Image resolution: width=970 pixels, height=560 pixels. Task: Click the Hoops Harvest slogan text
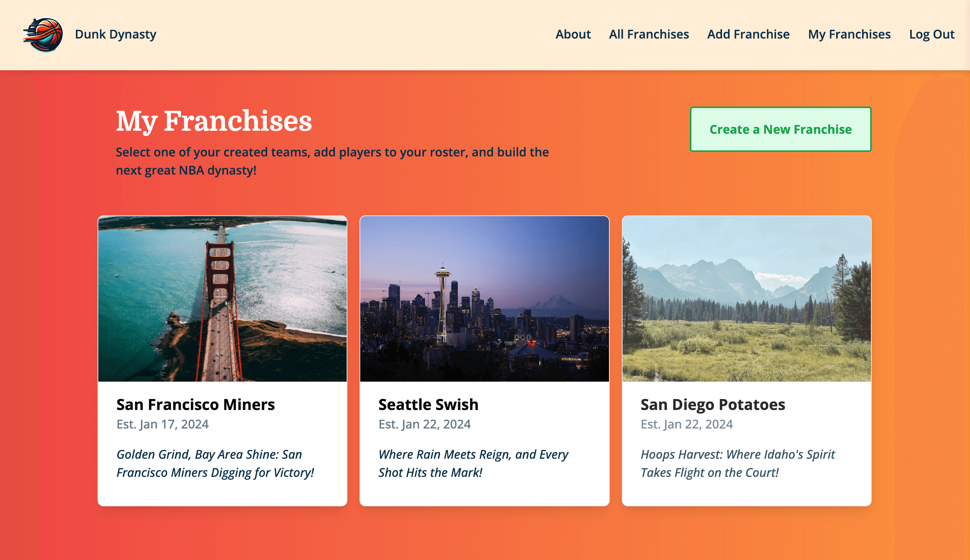pyautogui.click(x=738, y=464)
